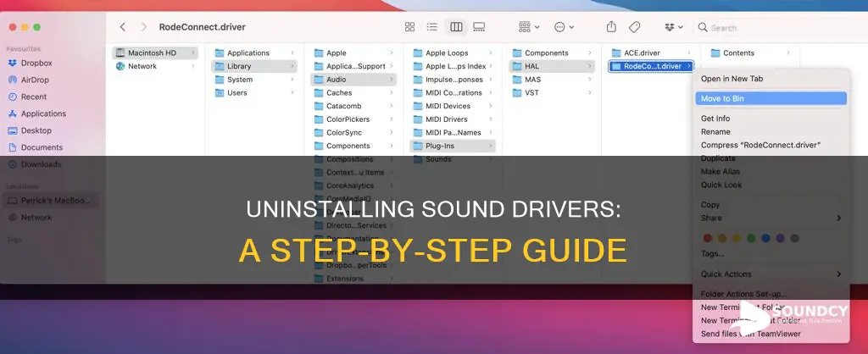Viewport: 868px width, 354px height.
Task: Open the Quick Actions submenu
Action: tap(771, 274)
